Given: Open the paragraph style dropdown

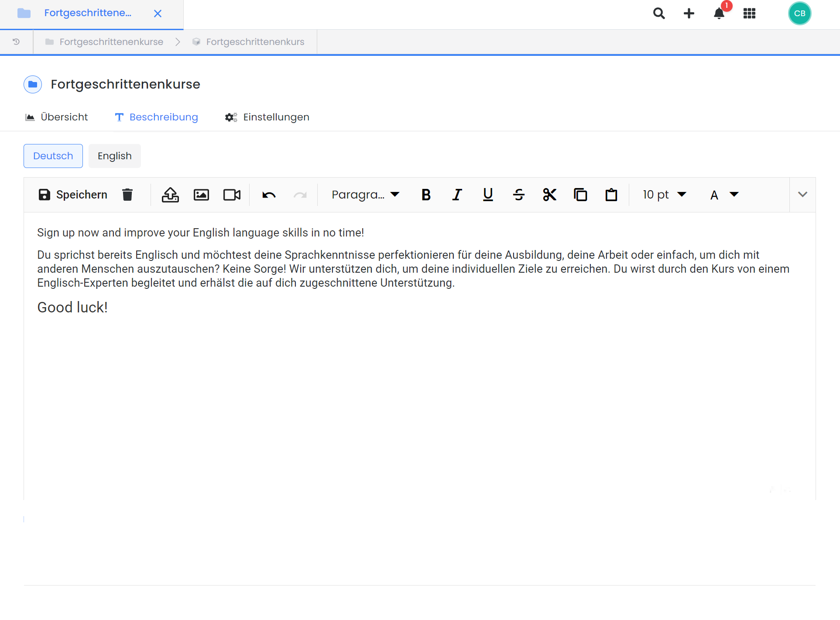Looking at the screenshot, I should pos(365,195).
